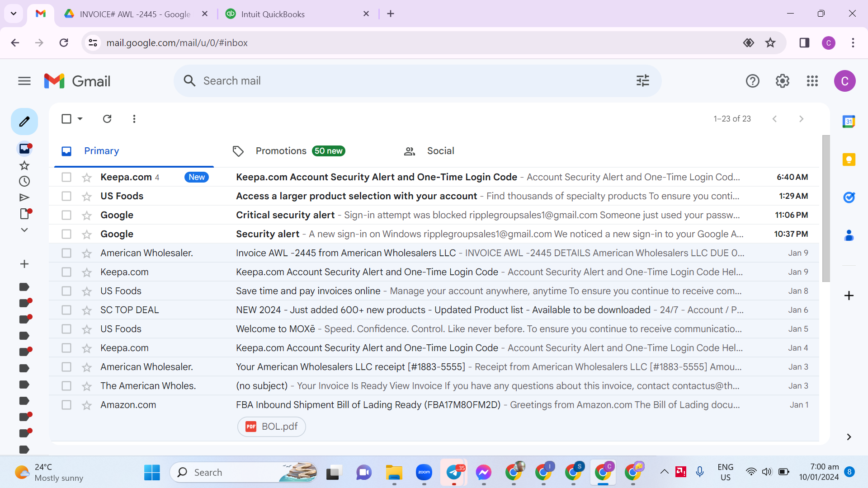Viewport: 868px width, 488px height.
Task: Open Chrome side panel icon
Action: (804, 42)
